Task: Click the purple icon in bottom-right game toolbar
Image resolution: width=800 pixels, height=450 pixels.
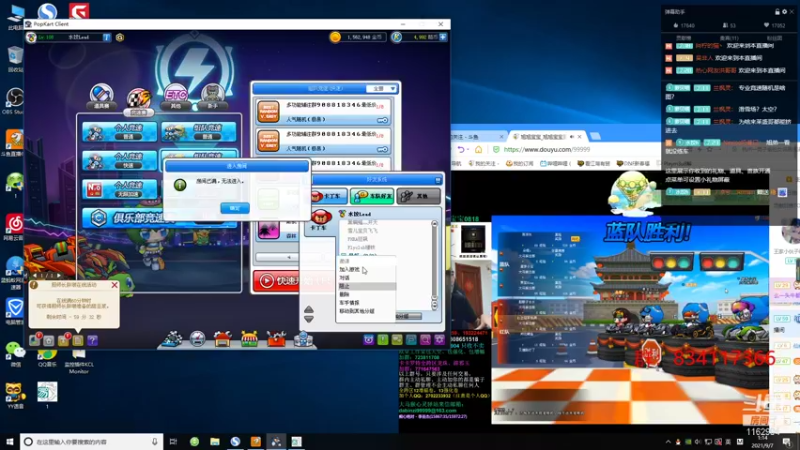Action: pyautogui.click(x=368, y=340)
